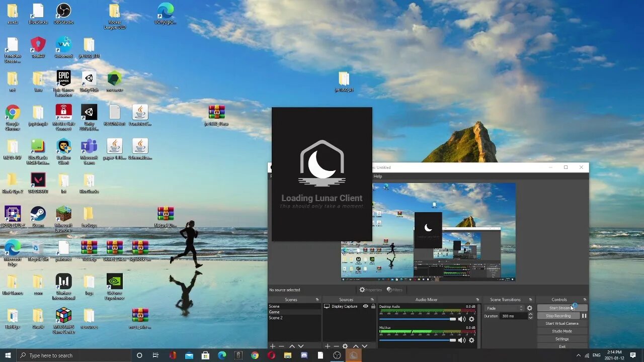Open source Properties button
The width and height of the screenshot is (644, 362).
(x=371, y=290)
